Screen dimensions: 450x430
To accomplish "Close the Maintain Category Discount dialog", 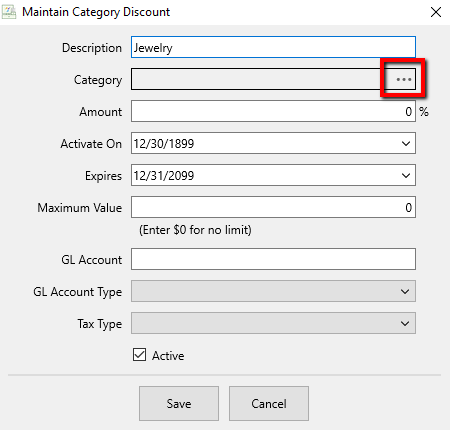I will tap(436, 12).
